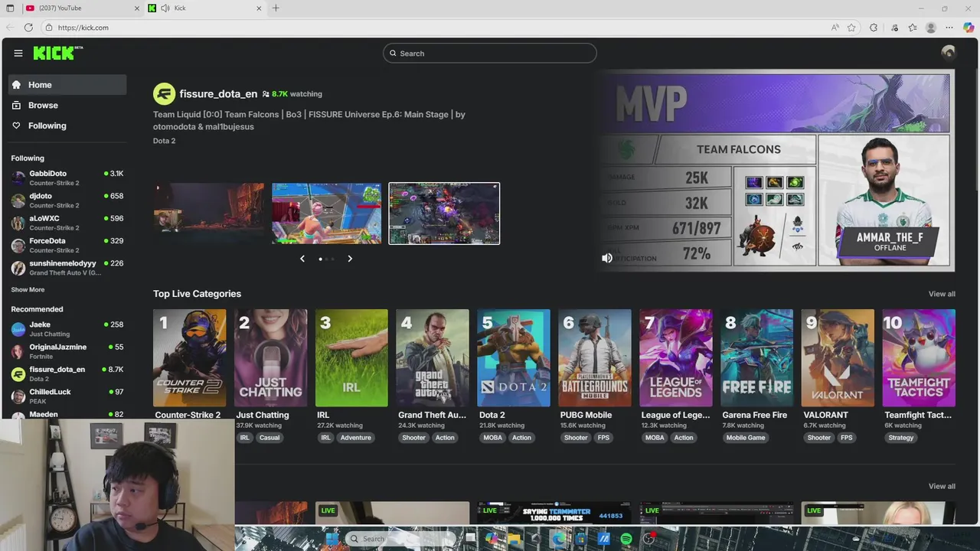Open a new browser tab
980x551 pixels.
[x=276, y=8]
